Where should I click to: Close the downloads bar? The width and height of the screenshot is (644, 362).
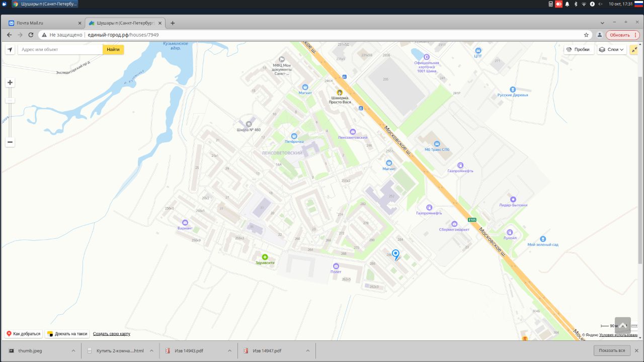[636, 350]
